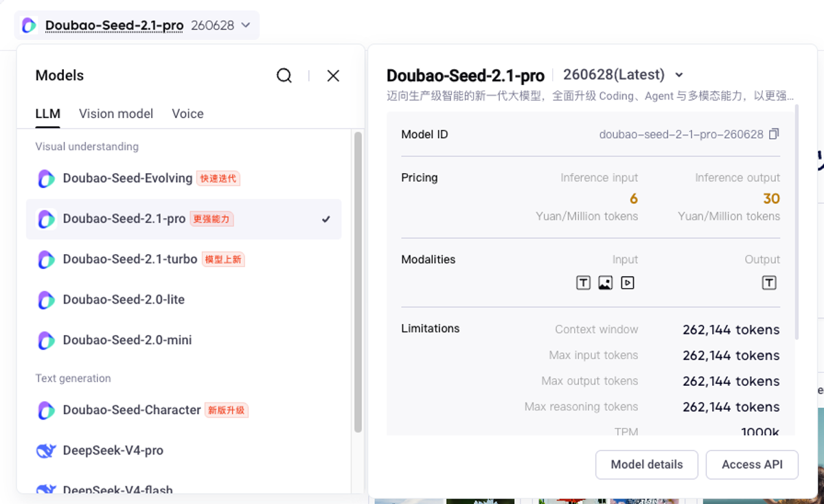
Task: Click the text input modality icon
Action: [583, 283]
